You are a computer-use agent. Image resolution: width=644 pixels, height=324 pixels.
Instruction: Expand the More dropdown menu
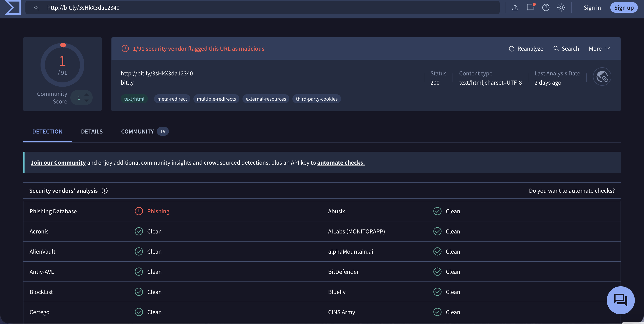[x=600, y=48]
